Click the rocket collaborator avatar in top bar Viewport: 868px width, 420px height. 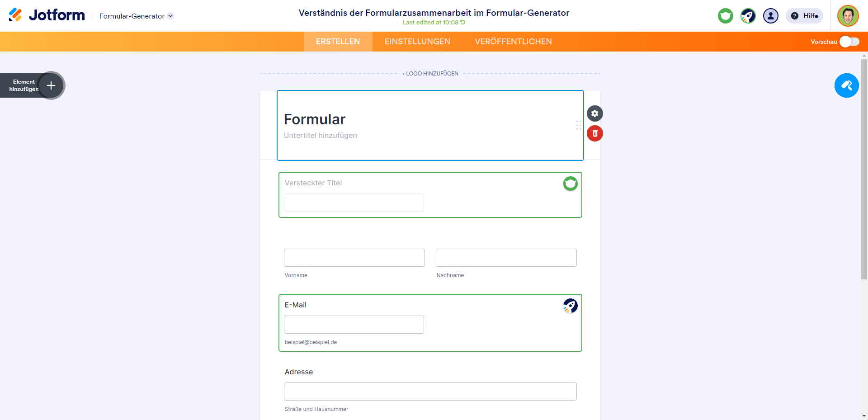tap(748, 16)
